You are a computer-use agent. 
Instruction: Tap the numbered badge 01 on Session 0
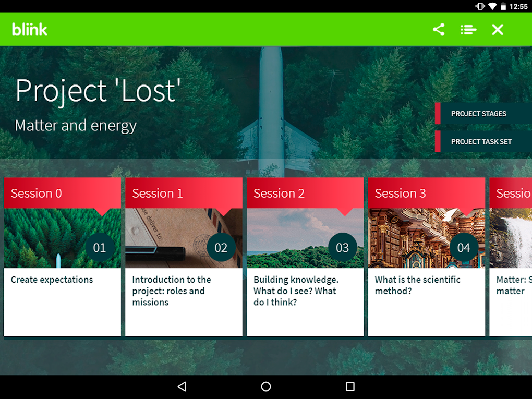(100, 248)
